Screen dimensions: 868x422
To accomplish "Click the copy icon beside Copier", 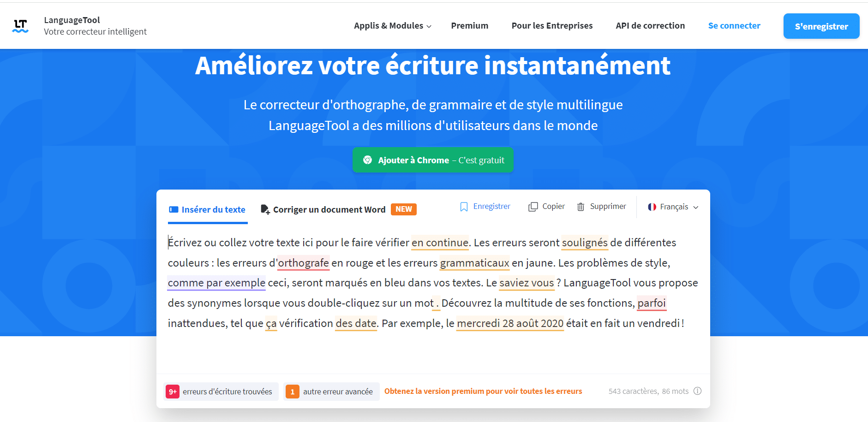I will click(533, 207).
